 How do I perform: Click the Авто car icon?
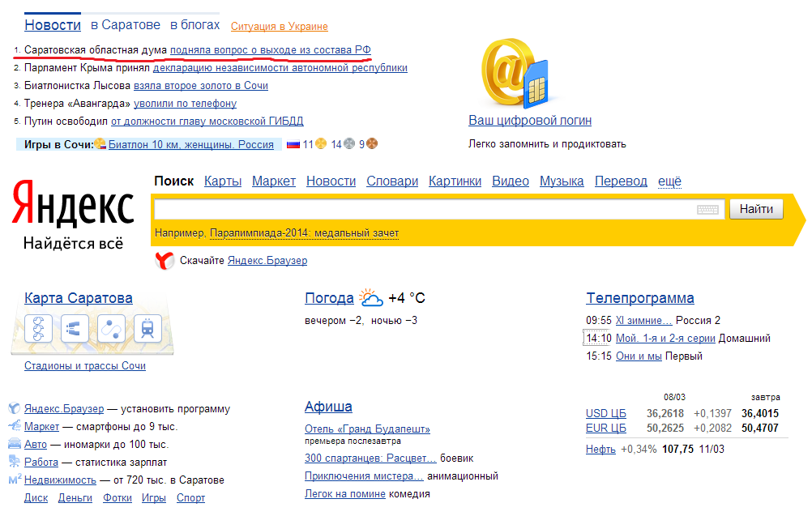point(14,444)
